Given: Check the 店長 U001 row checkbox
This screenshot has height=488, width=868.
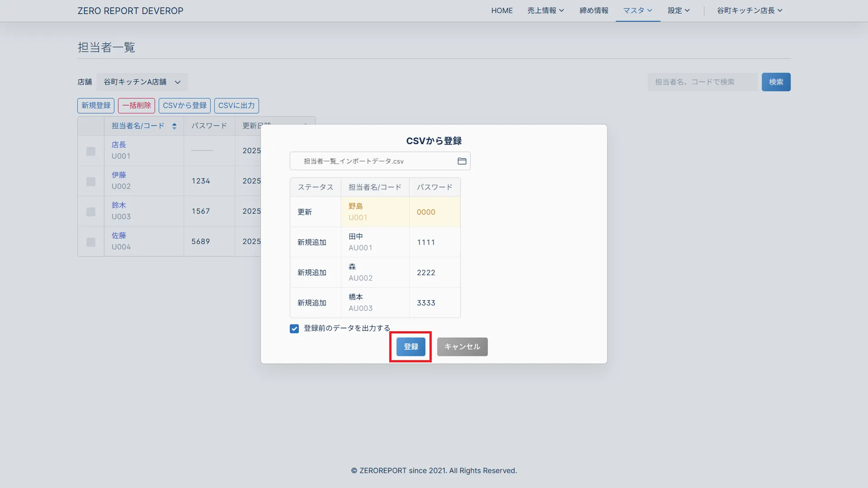Looking at the screenshot, I should [91, 151].
